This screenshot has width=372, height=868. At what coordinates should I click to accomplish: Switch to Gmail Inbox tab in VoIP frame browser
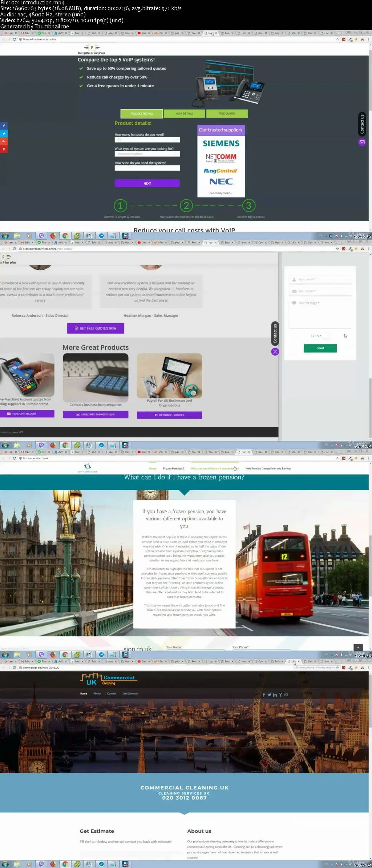click(x=26, y=33)
